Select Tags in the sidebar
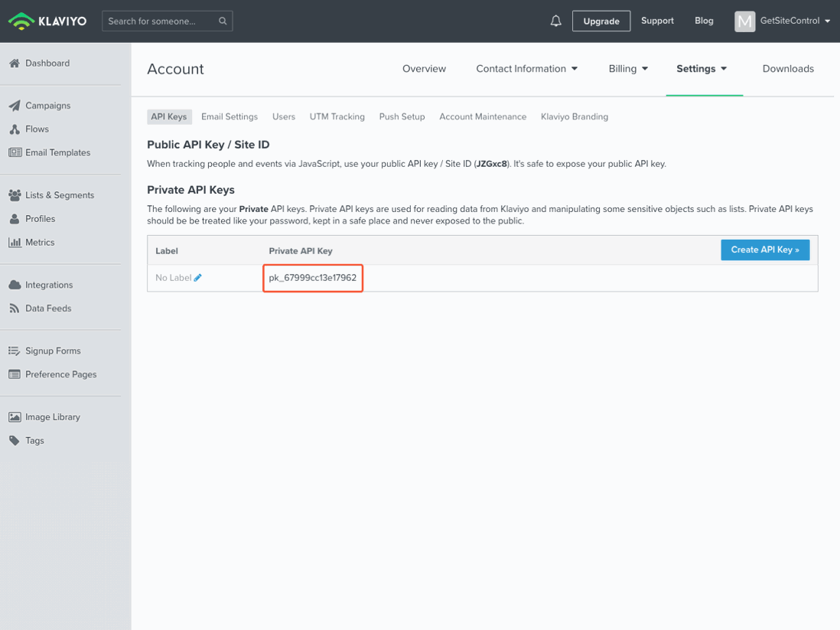This screenshot has width=840, height=630. click(x=34, y=440)
